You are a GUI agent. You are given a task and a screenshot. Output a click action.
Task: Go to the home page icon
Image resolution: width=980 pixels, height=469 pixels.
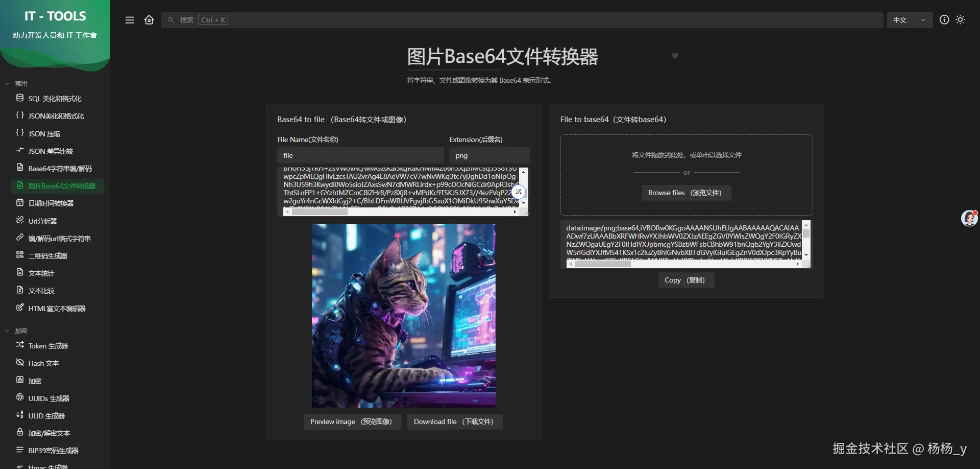(x=149, y=20)
